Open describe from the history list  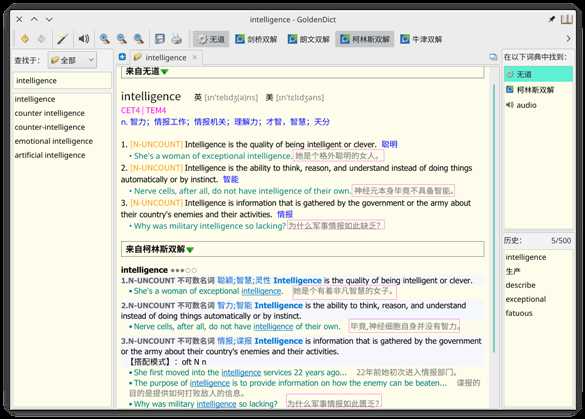(520, 285)
